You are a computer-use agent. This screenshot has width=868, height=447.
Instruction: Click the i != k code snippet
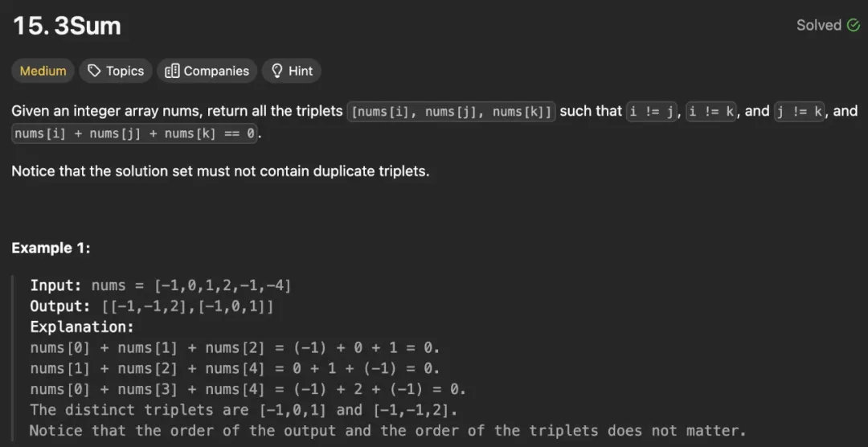tap(712, 112)
